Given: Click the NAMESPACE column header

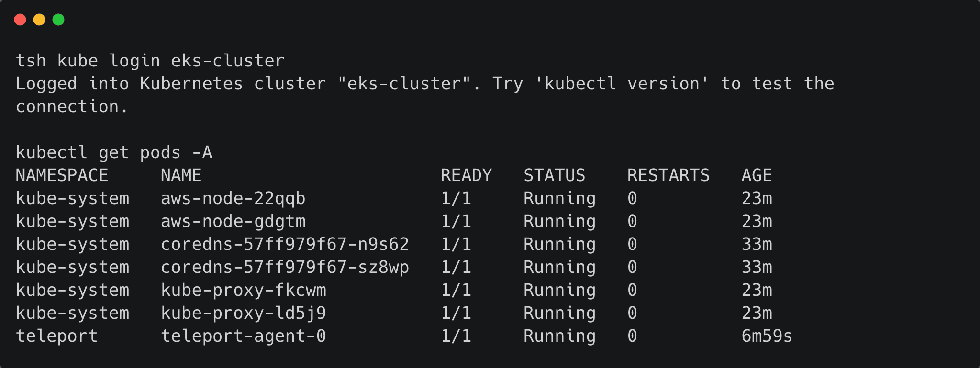Looking at the screenshot, I should click(x=62, y=175).
